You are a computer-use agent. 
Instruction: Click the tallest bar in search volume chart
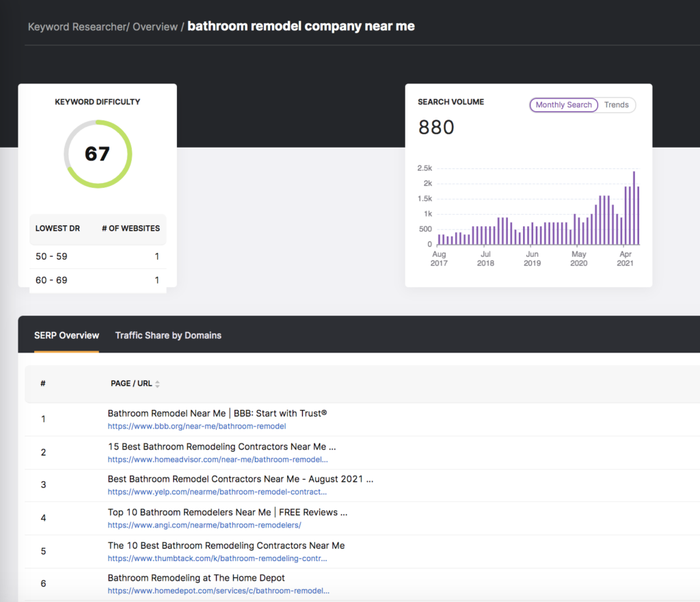634,208
